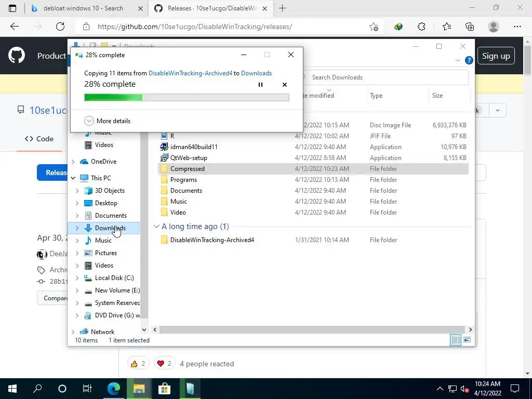Open the Edge profile avatar
Screen dimensions: 532x399
coord(494,26)
